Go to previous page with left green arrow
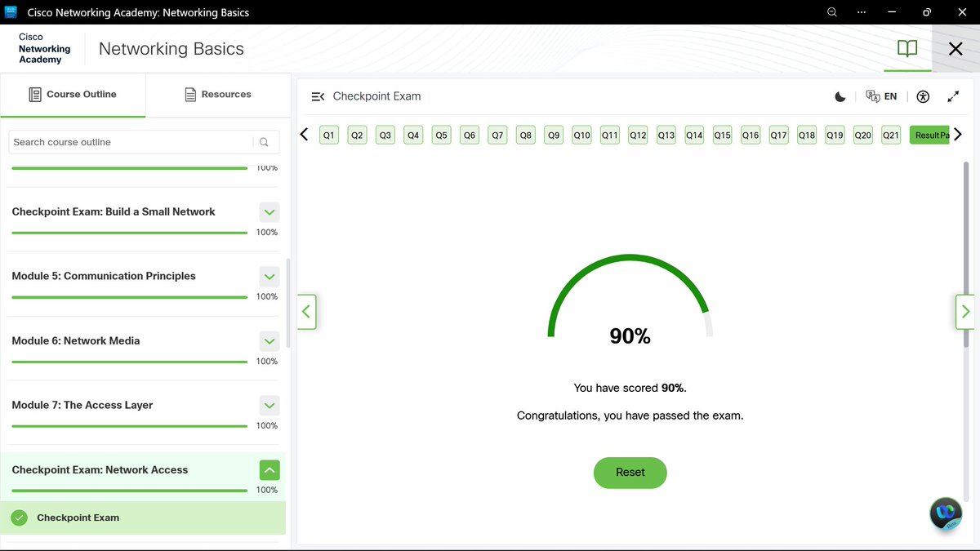Viewport: 980px width, 551px height. tap(306, 311)
